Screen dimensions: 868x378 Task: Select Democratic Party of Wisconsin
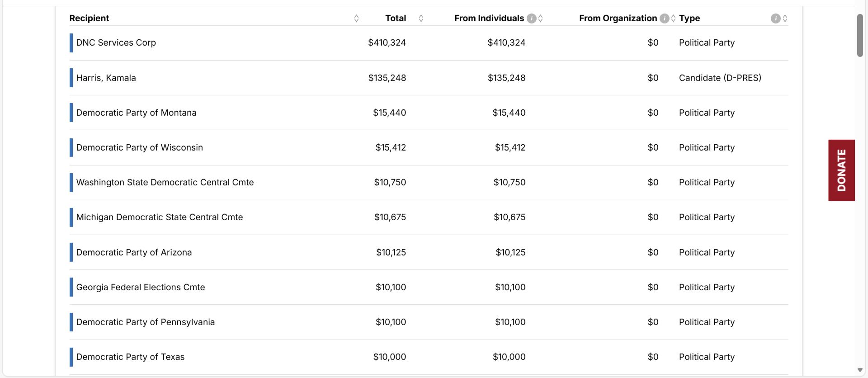[139, 147]
